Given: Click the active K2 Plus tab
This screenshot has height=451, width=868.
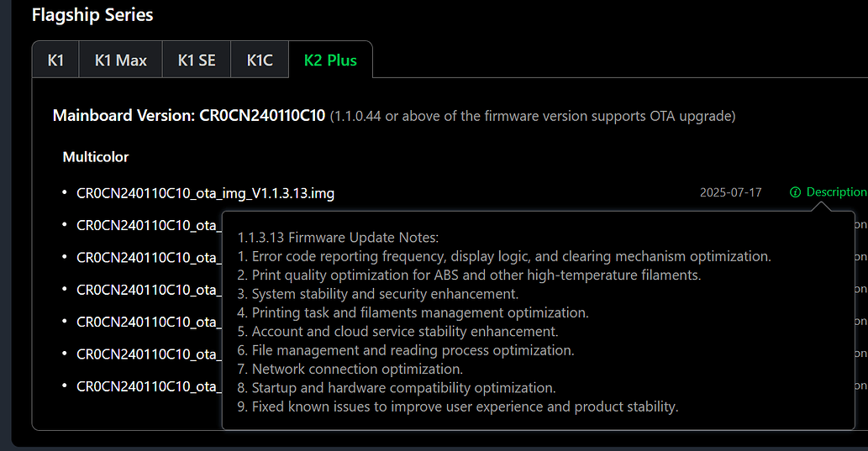Looking at the screenshot, I should 330,60.
